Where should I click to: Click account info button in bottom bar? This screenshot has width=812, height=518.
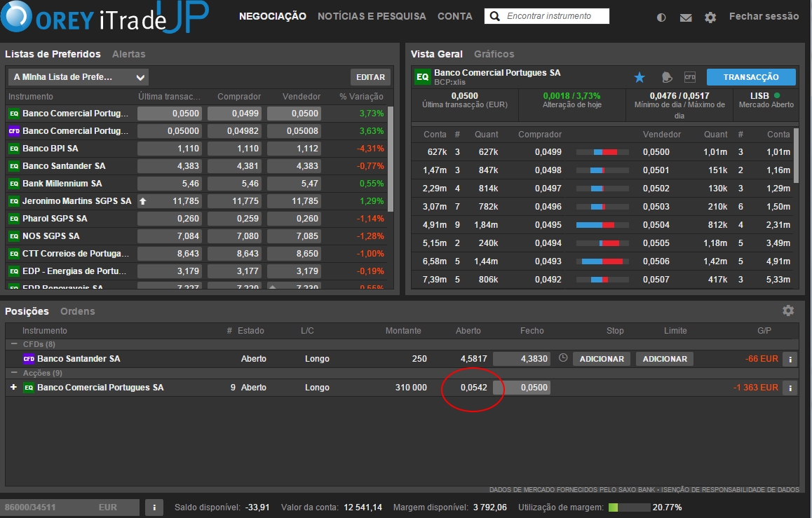(x=154, y=507)
